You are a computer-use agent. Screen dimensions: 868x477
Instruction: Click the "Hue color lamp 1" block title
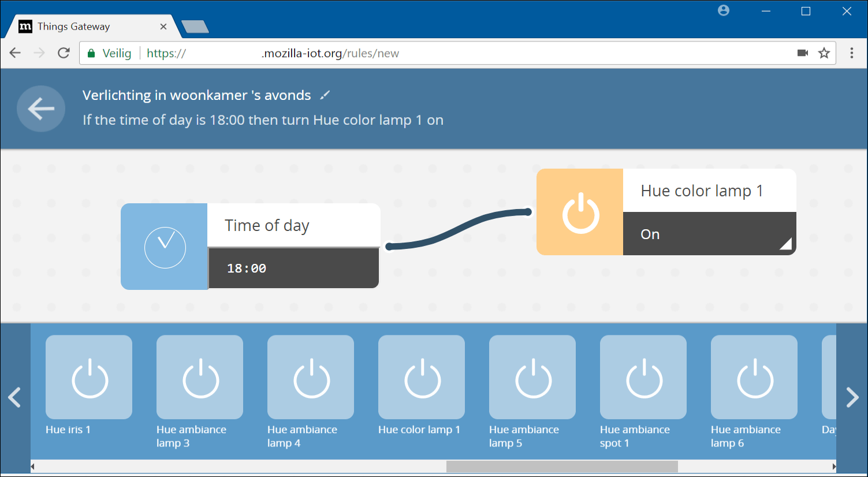click(x=702, y=191)
